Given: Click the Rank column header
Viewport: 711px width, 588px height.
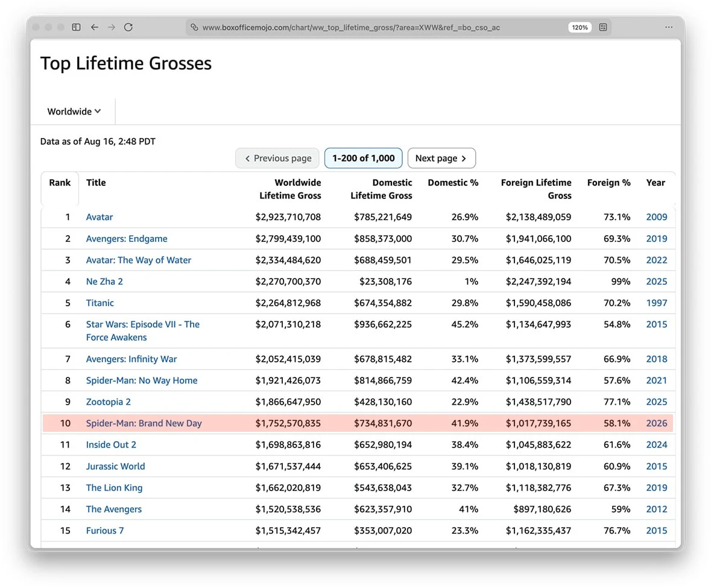Looking at the screenshot, I should 60,183.
